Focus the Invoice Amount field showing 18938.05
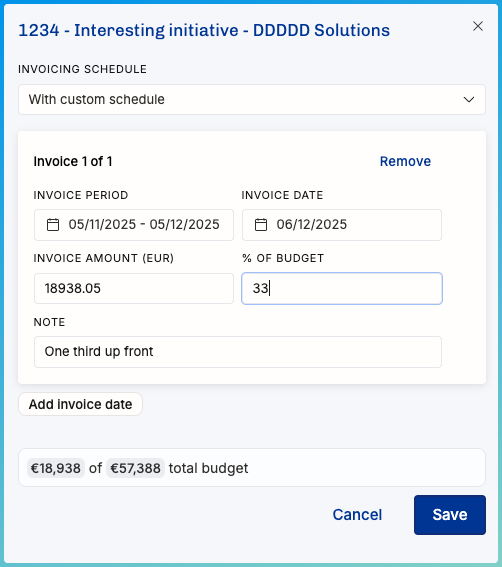The height and width of the screenshot is (567, 502). coord(134,289)
